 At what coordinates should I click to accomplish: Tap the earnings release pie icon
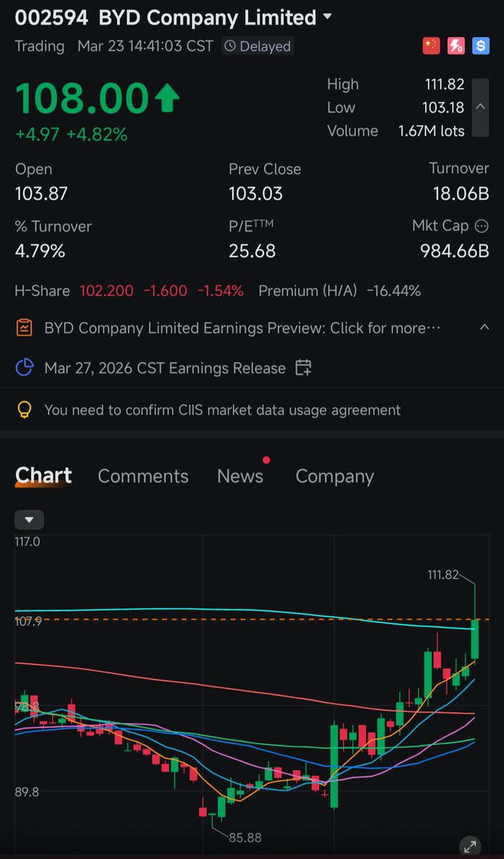tap(24, 368)
